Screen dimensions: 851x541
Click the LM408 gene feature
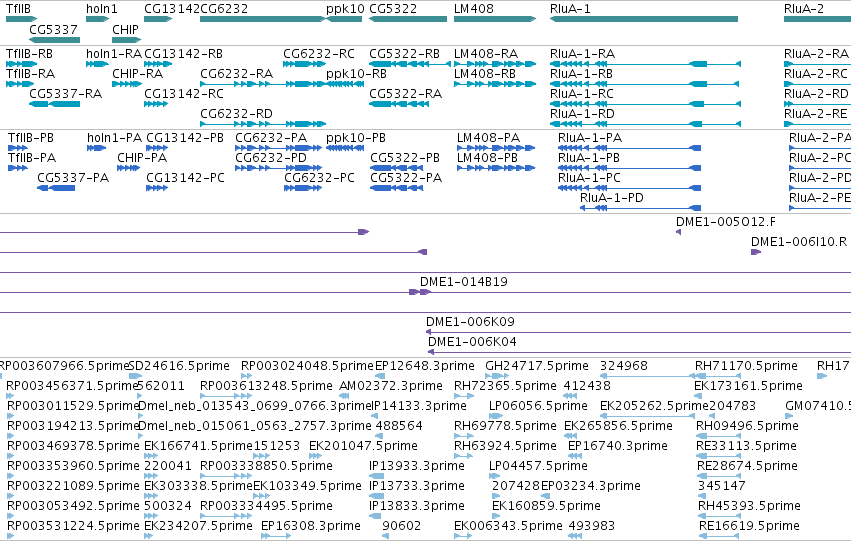(x=495, y=19)
